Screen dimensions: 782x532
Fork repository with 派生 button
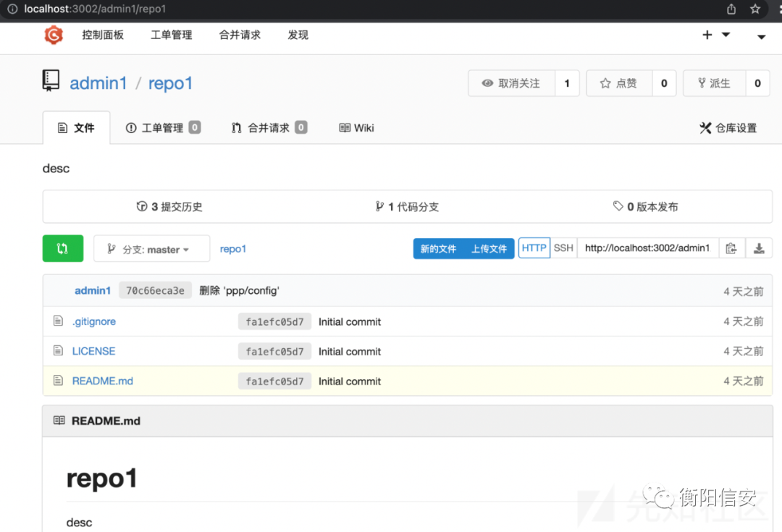click(x=715, y=83)
